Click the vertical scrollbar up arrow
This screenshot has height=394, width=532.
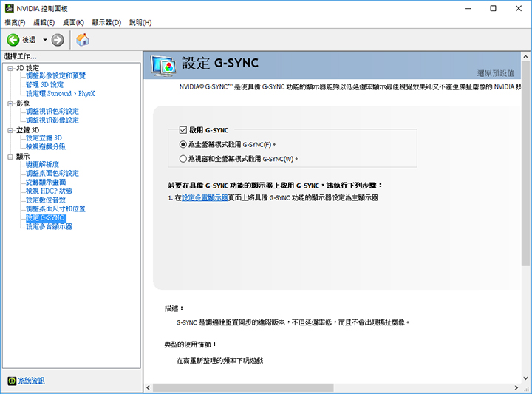point(525,57)
